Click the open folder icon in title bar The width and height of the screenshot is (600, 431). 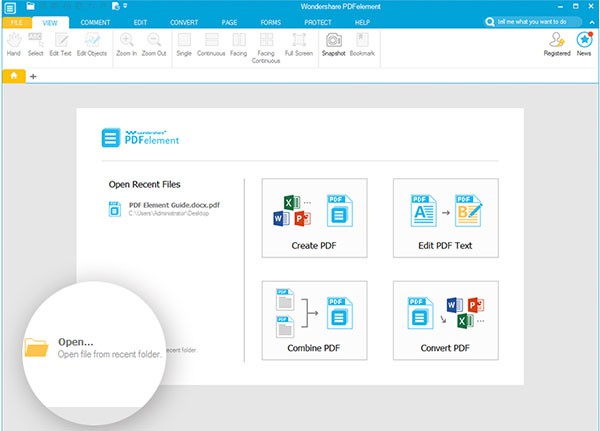31,6
